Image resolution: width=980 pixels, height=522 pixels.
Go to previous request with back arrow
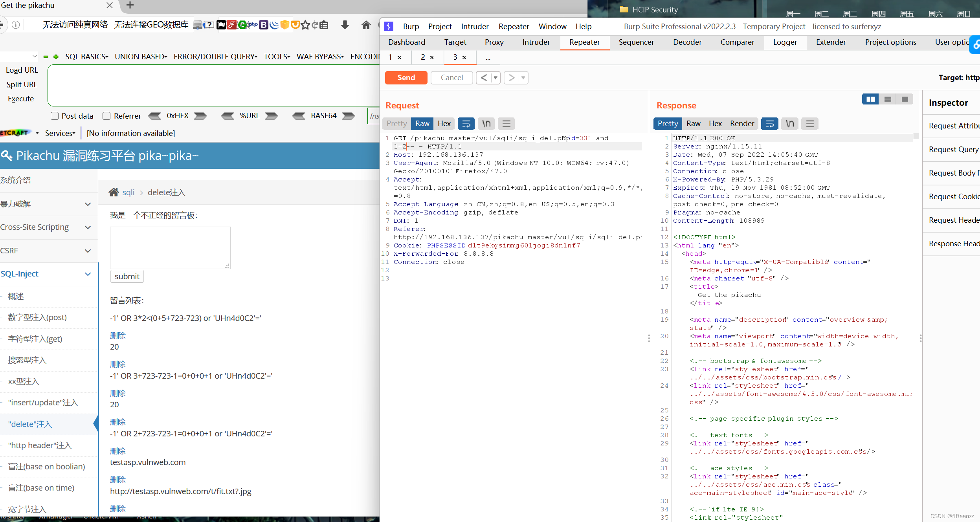point(484,78)
